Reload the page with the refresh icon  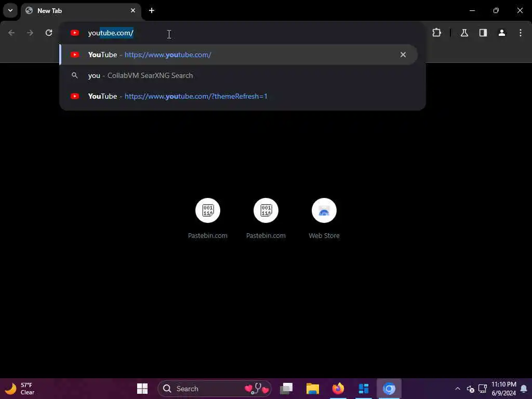(49, 33)
